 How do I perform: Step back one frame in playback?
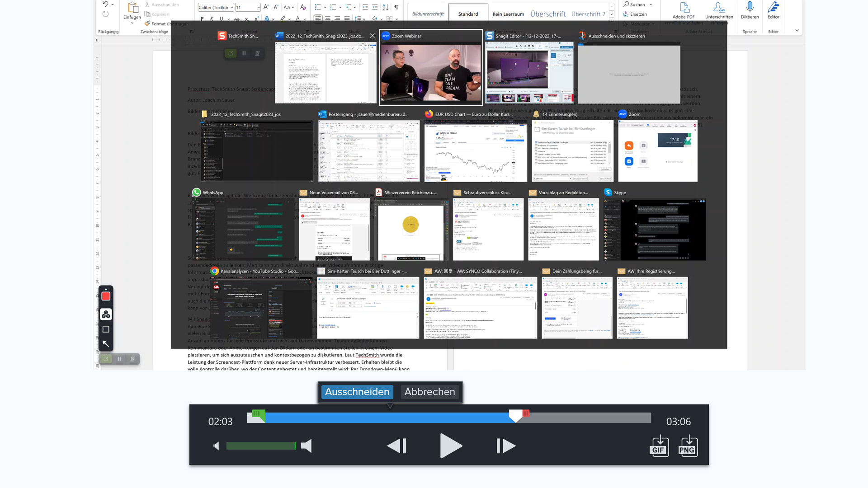click(397, 446)
